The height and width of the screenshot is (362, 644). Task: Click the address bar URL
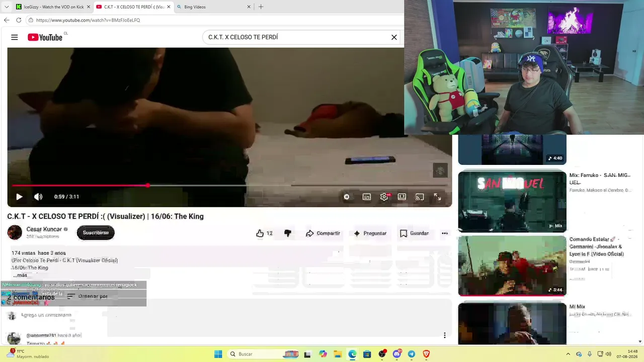point(88,20)
